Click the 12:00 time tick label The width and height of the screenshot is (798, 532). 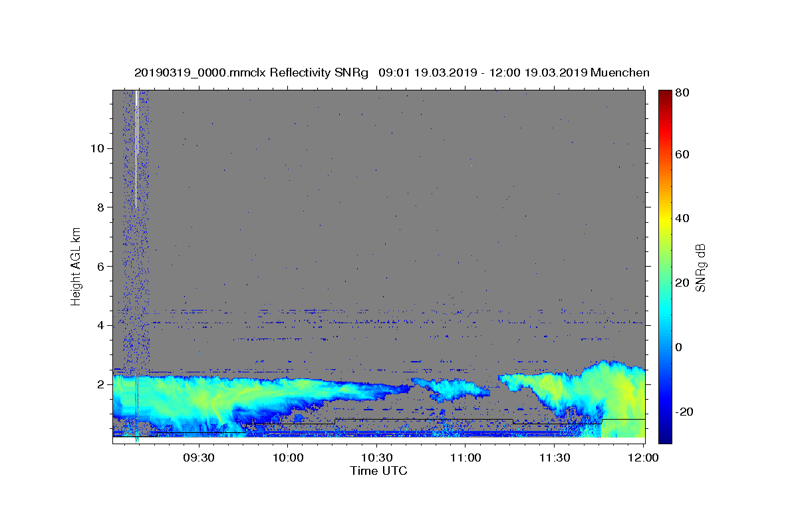click(643, 458)
